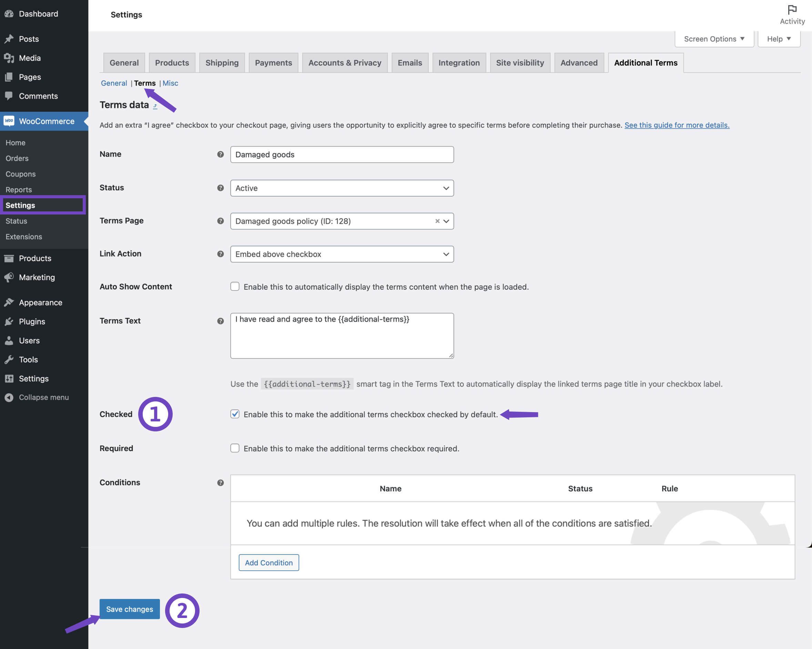The image size is (812, 649).
Task: Click the help icon beside Terms Page
Action: tap(220, 221)
